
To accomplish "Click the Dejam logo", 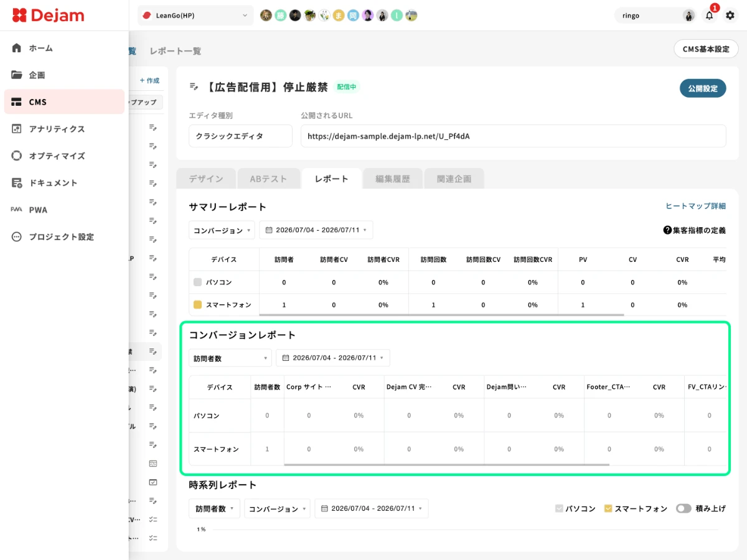I will 48,15.
